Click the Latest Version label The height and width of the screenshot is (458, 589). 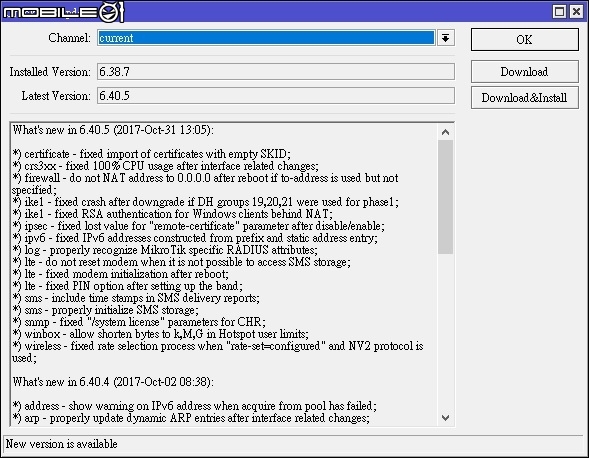pos(56,96)
